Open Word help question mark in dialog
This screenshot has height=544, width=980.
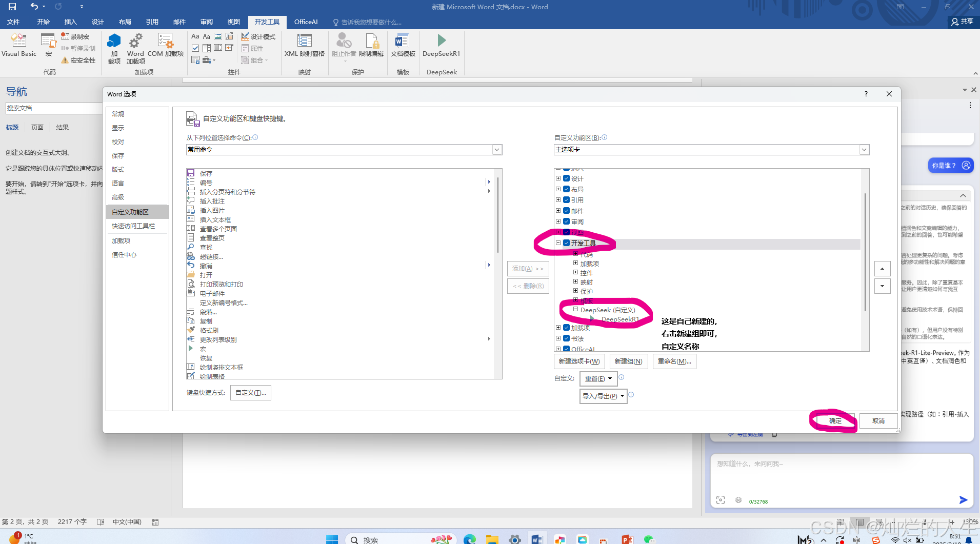tap(866, 94)
